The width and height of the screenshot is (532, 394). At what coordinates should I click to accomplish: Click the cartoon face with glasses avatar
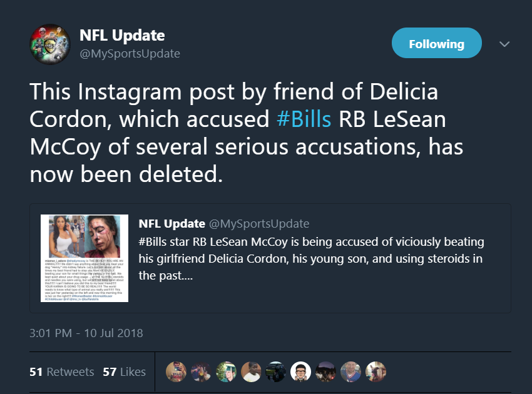point(300,371)
